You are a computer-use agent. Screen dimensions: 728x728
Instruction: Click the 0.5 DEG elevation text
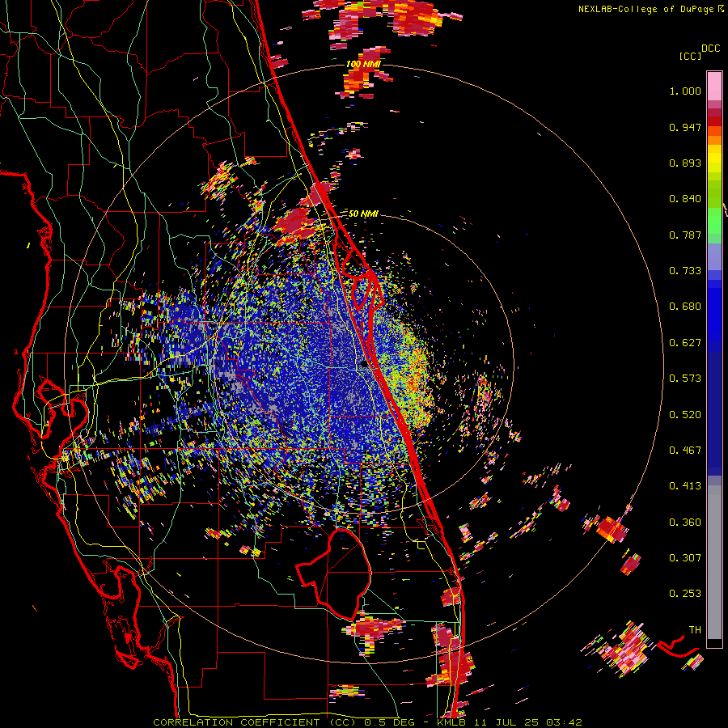tap(389, 722)
